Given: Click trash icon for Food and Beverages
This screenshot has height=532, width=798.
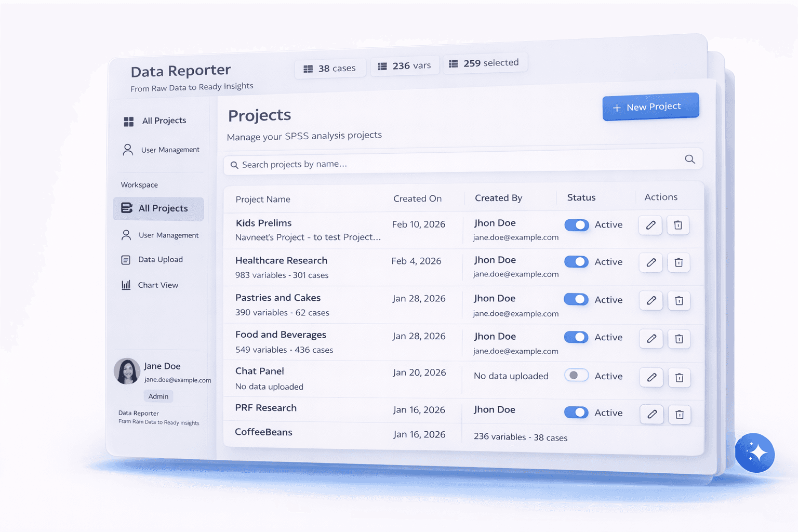Looking at the screenshot, I should [679, 339].
